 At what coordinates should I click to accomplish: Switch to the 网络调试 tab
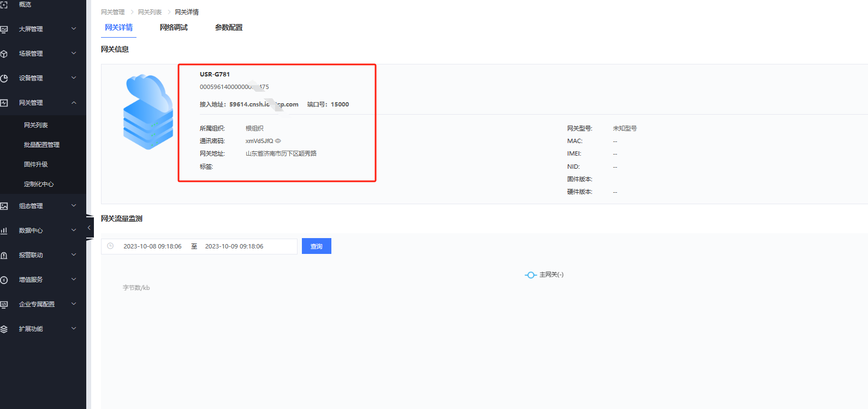(x=174, y=27)
